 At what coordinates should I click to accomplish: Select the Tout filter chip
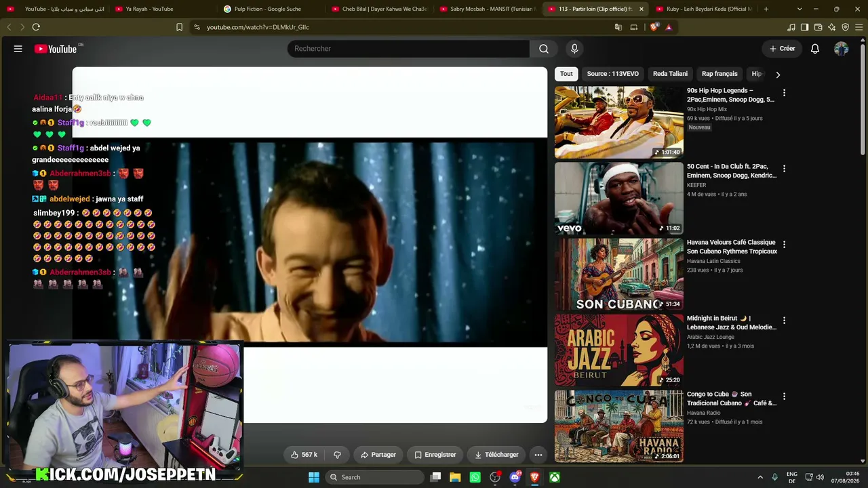[566, 74]
